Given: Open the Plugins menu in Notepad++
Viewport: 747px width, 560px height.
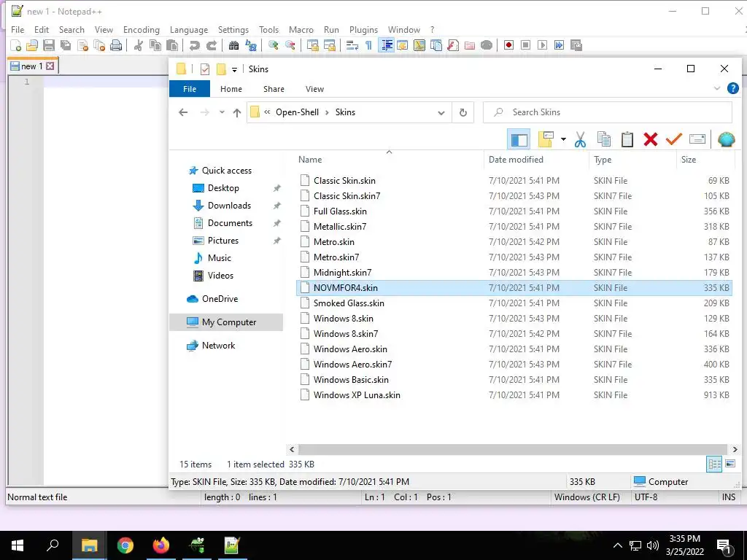Looking at the screenshot, I should click(363, 29).
